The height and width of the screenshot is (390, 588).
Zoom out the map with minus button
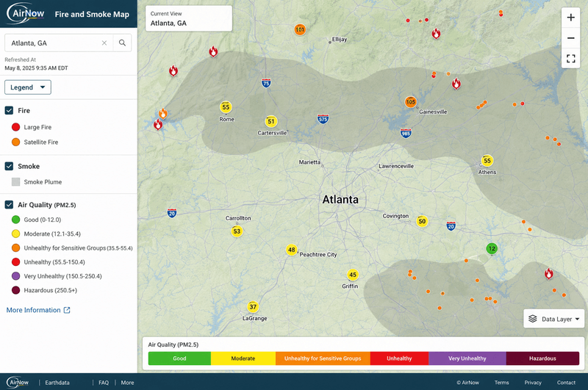(x=571, y=38)
